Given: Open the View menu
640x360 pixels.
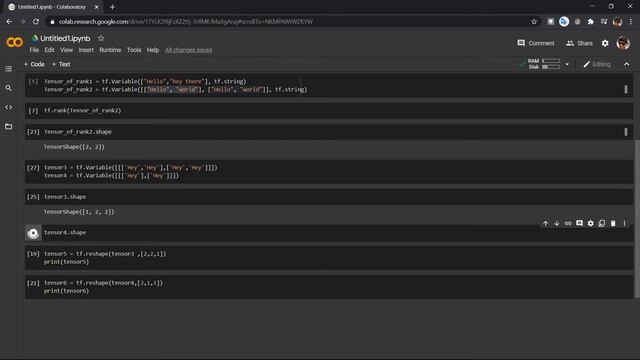Looking at the screenshot, I should [x=67, y=50].
